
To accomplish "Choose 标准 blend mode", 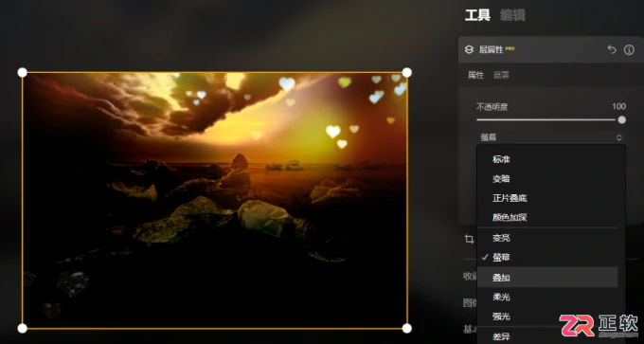I will [547, 159].
